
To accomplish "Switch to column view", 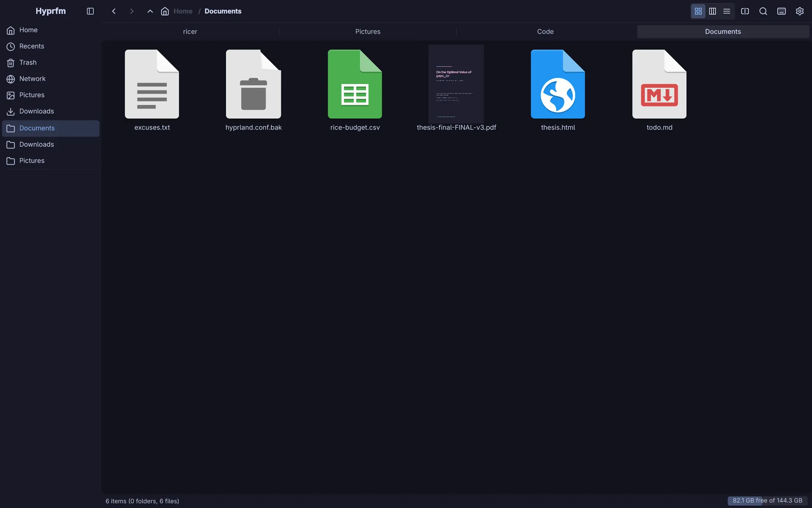I will coord(713,11).
